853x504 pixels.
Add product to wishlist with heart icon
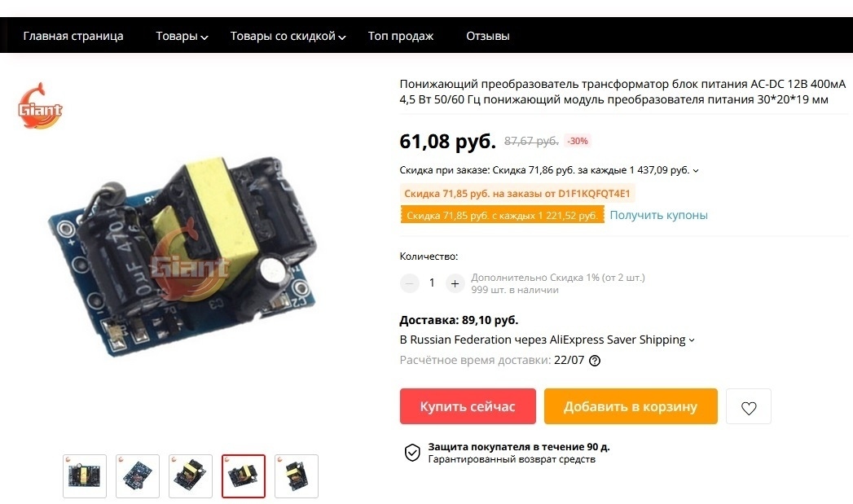(749, 406)
